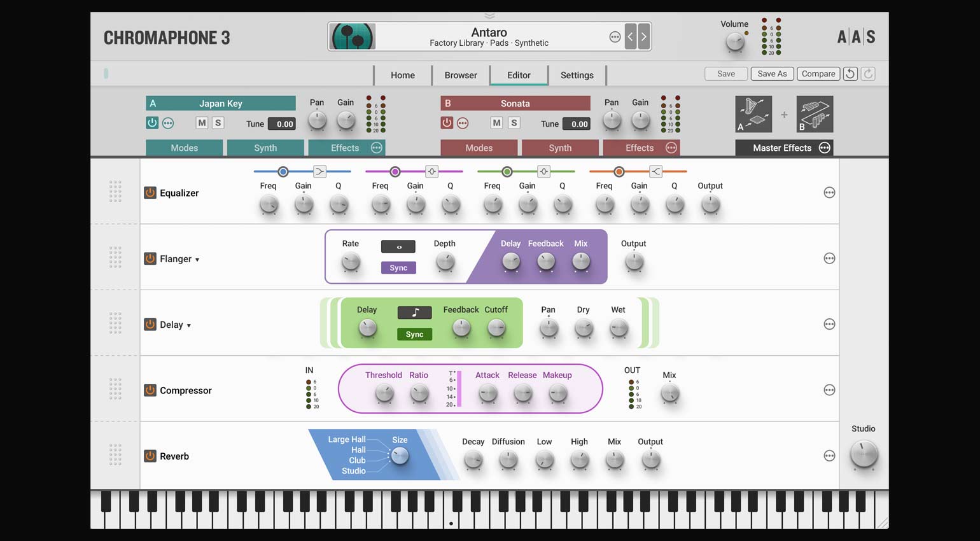Select peak filter type on purple EQ band
The image size is (980, 541).
[431, 171]
